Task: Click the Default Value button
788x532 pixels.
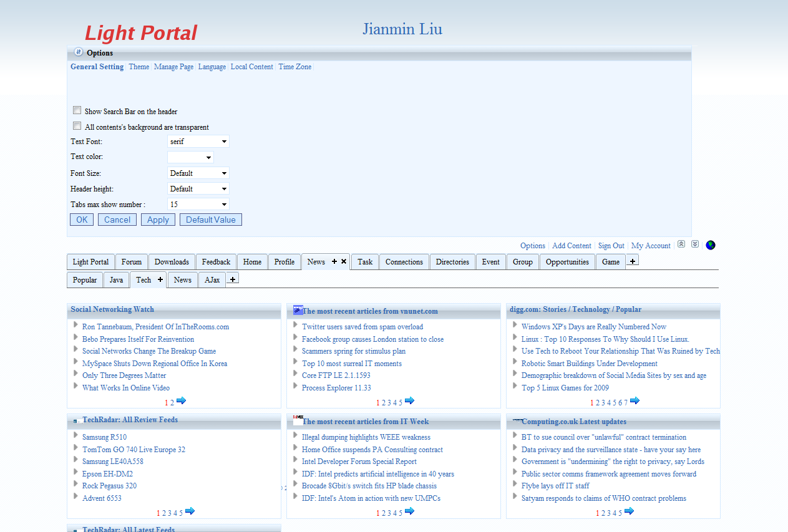Action: point(211,220)
